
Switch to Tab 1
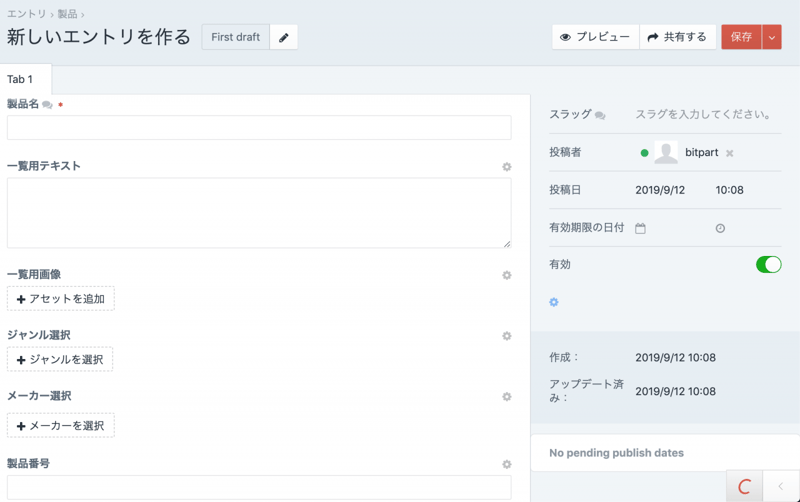pos(20,80)
